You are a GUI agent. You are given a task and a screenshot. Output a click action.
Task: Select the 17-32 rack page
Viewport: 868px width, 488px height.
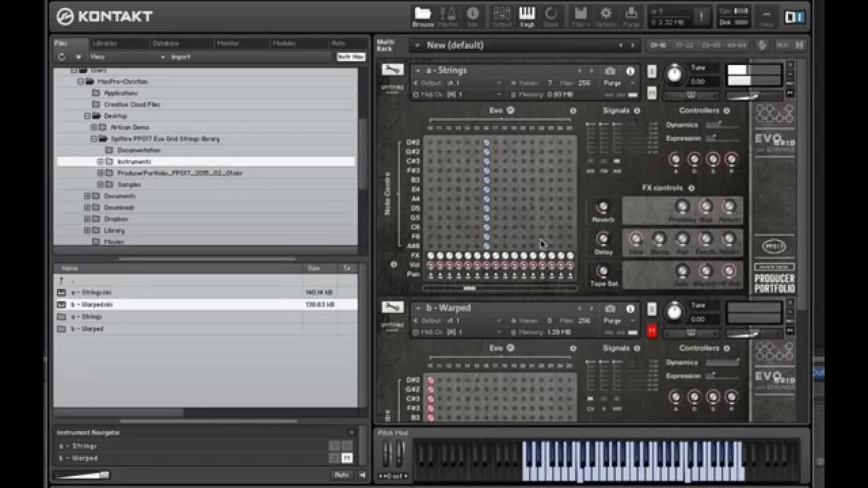pyautogui.click(x=685, y=45)
